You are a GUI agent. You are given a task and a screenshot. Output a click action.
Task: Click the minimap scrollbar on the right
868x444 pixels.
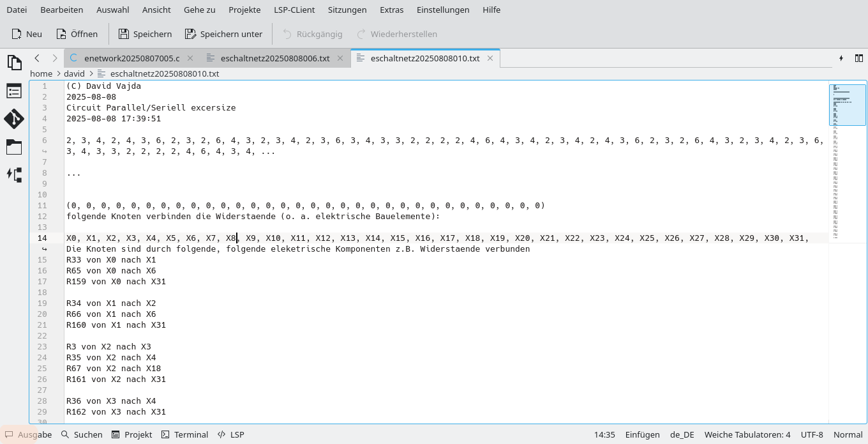click(x=847, y=104)
